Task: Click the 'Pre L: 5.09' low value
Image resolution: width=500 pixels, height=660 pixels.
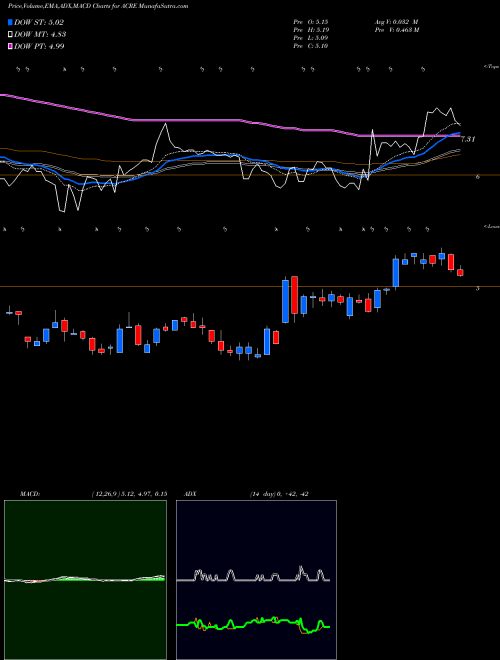Action: (x=311, y=38)
